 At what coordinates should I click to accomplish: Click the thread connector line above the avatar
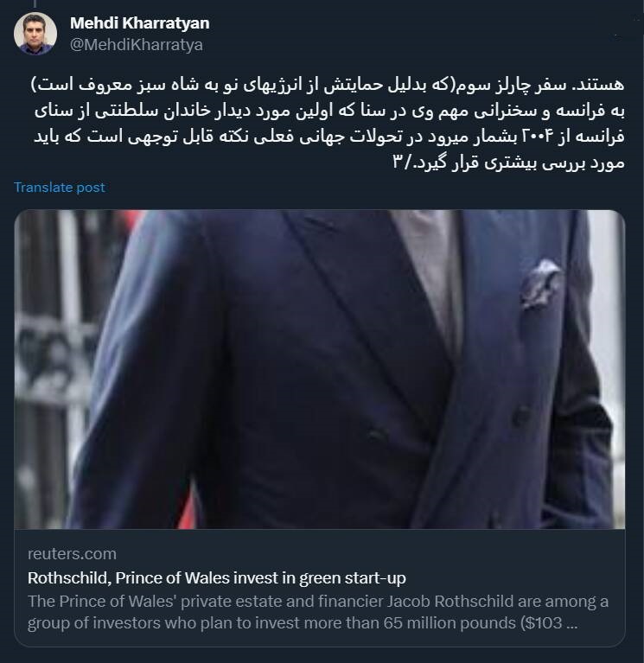(x=35, y=3)
